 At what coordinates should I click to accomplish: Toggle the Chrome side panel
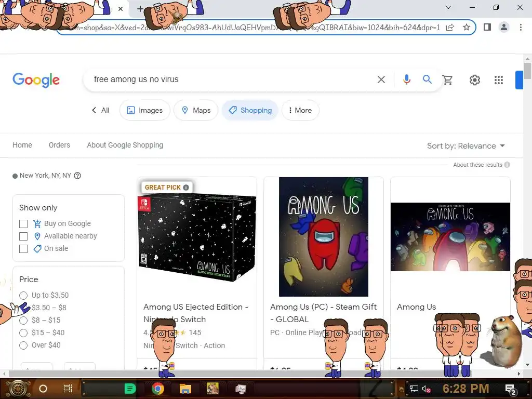487,27
